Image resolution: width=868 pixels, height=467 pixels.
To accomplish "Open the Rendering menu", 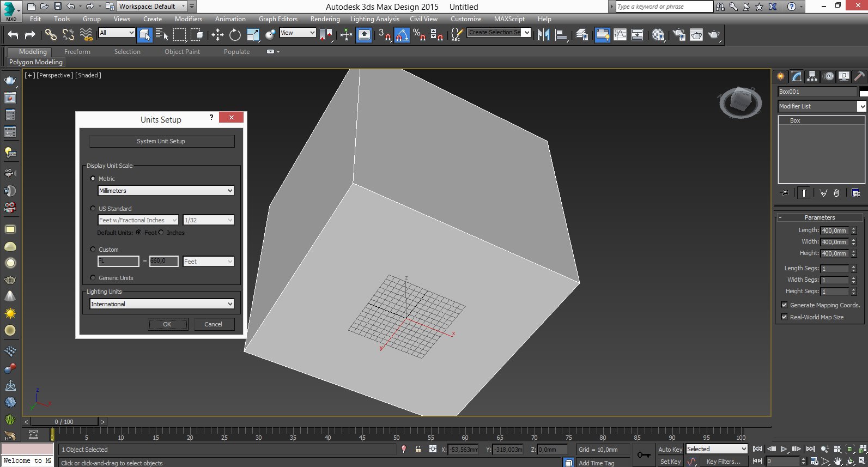I will pos(325,19).
